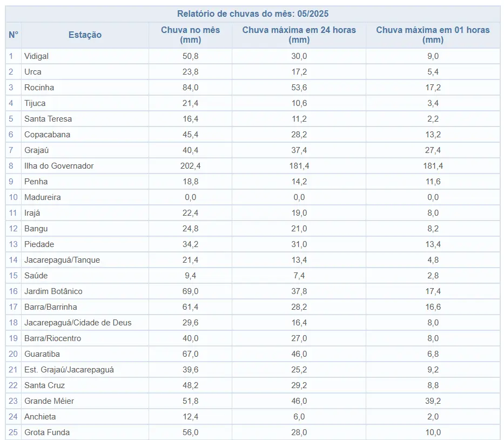Click the Estação column header
The width and height of the screenshot is (504, 440).
(85, 35)
